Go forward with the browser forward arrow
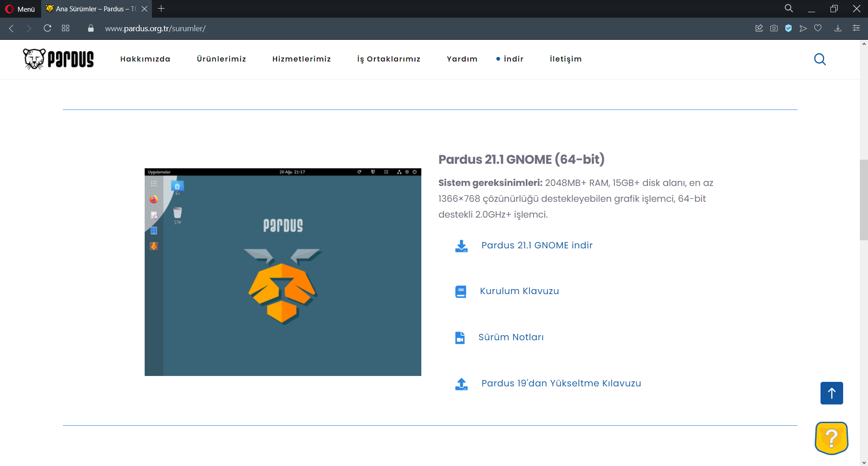Image resolution: width=868 pixels, height=466 pixels. point(29,29)
